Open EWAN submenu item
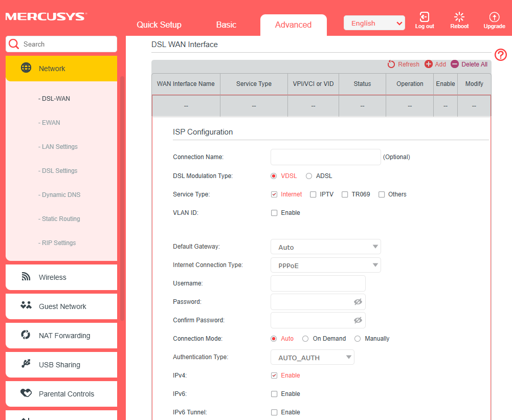Image resolution: width=512 pixels, height=420 pixels. [49, 123]
